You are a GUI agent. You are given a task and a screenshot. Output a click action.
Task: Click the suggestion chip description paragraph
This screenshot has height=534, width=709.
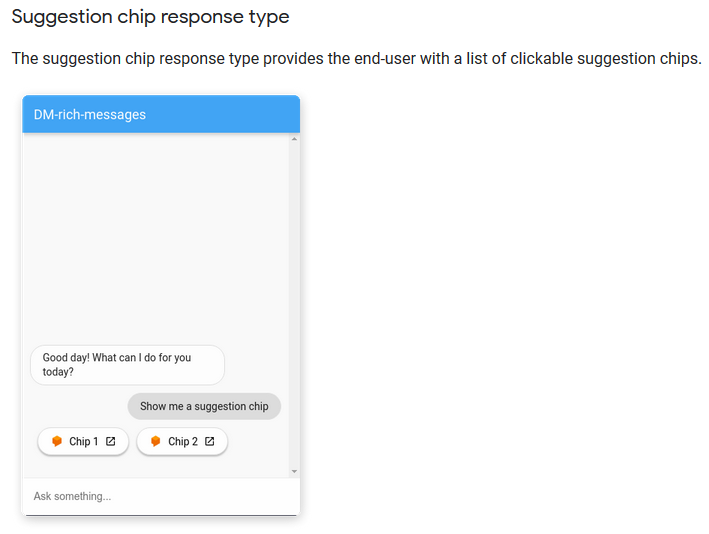(356, 58)
